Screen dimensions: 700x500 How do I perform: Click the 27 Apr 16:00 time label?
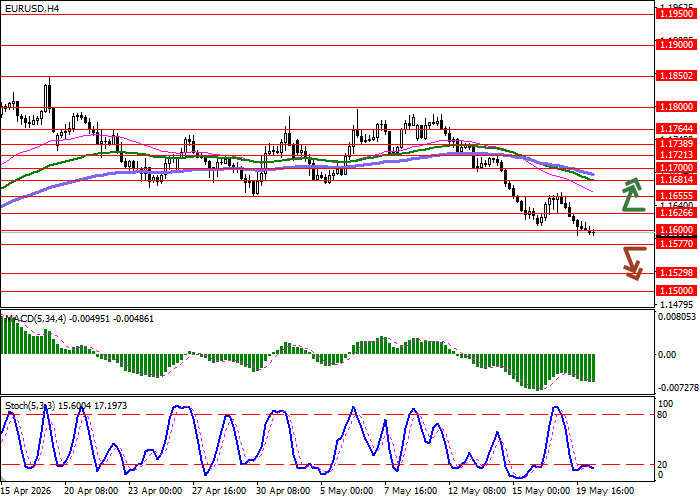tap(219, 491)
